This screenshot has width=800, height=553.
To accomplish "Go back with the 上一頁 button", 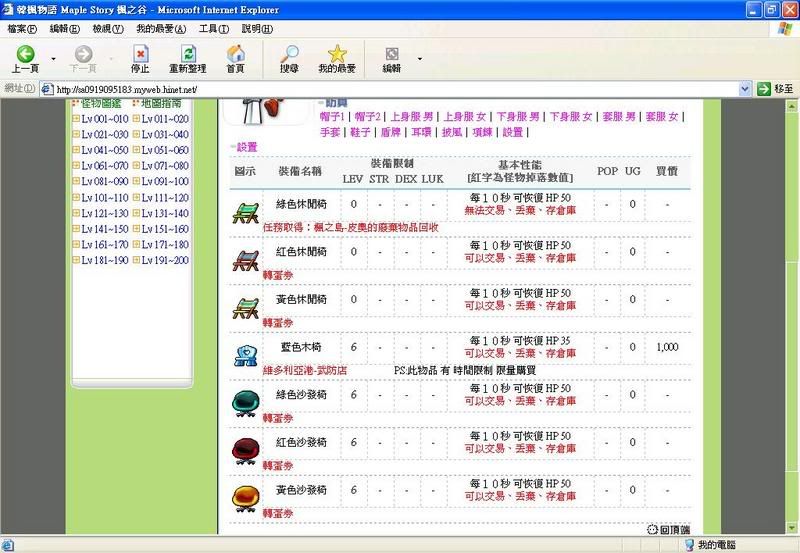I will coord(26,59).
